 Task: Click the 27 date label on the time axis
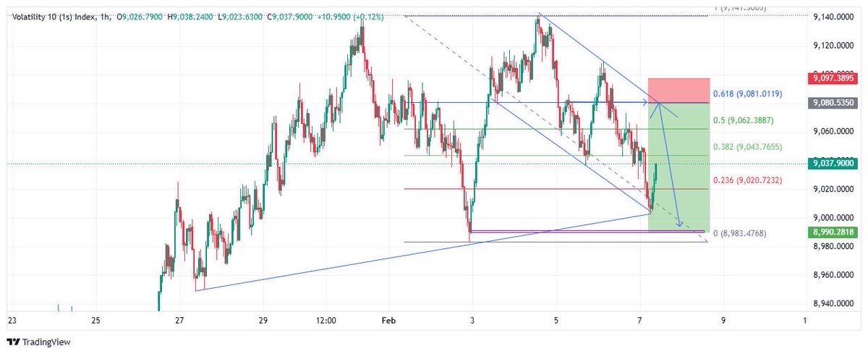click(x=180, y=320)
